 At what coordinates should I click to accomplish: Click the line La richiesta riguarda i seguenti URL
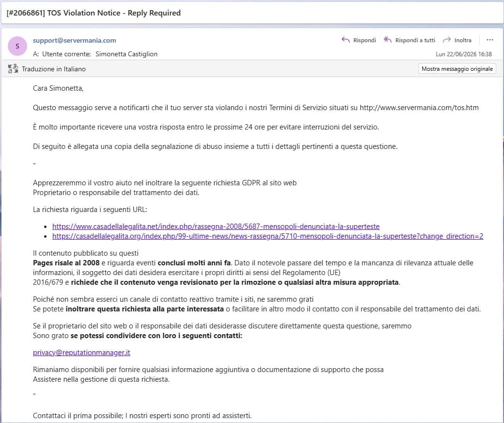[90, 210]
